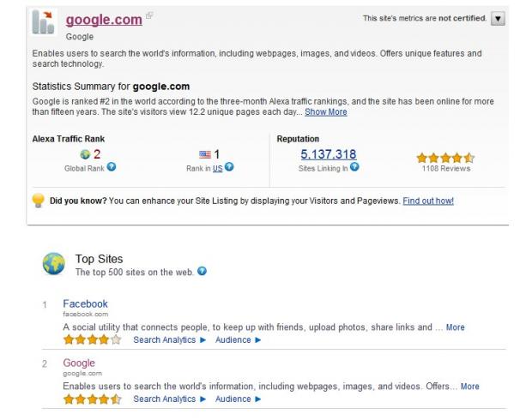This screenshot has width=532, height=420.
Task: Open the external link icon beside google.com
Action: coord(149,15)
